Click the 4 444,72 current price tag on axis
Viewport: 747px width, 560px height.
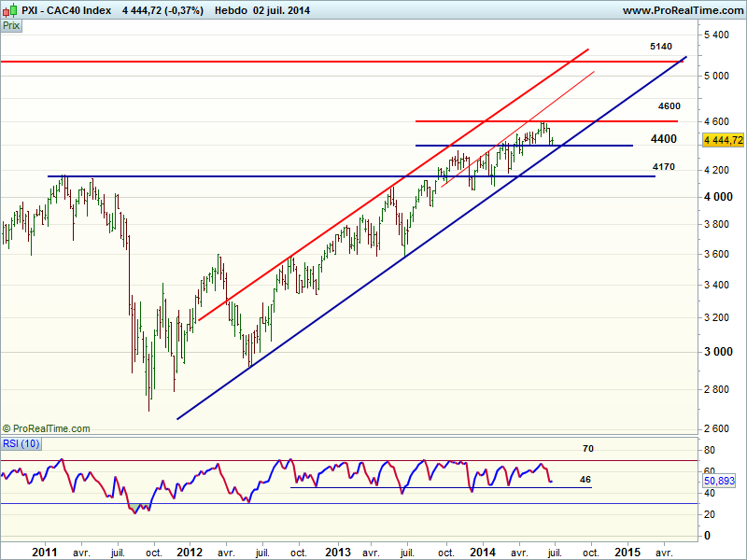pyautogui.click(x=723, y=140)
